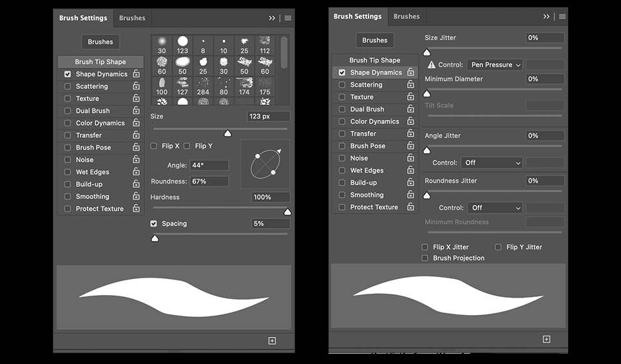
Task: Click the Brushes button above the Size slider panel
Action: [x=100, y=42]
